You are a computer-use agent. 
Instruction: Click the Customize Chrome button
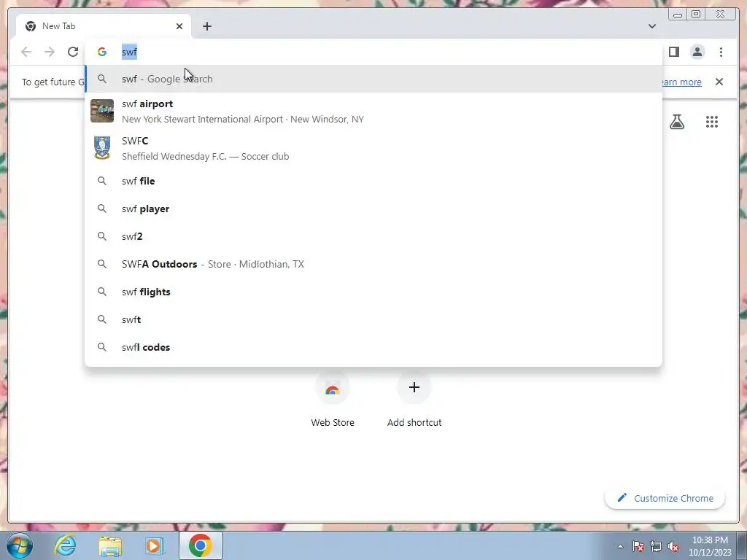point(665,498)
